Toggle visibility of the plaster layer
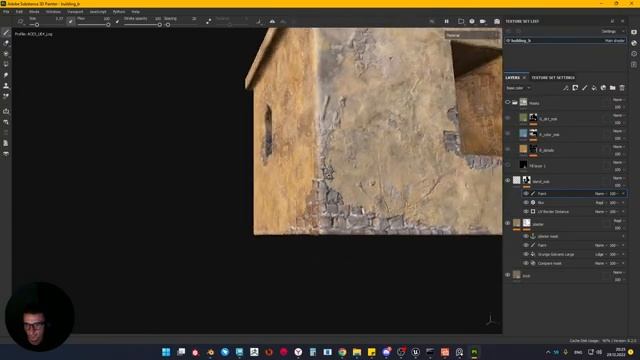This screenshot has width=640, height=360. coord(508,223)
